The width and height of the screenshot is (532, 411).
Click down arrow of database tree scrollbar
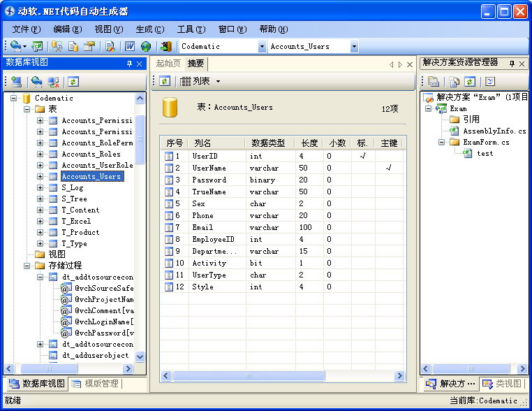click(x=140, y=356)
